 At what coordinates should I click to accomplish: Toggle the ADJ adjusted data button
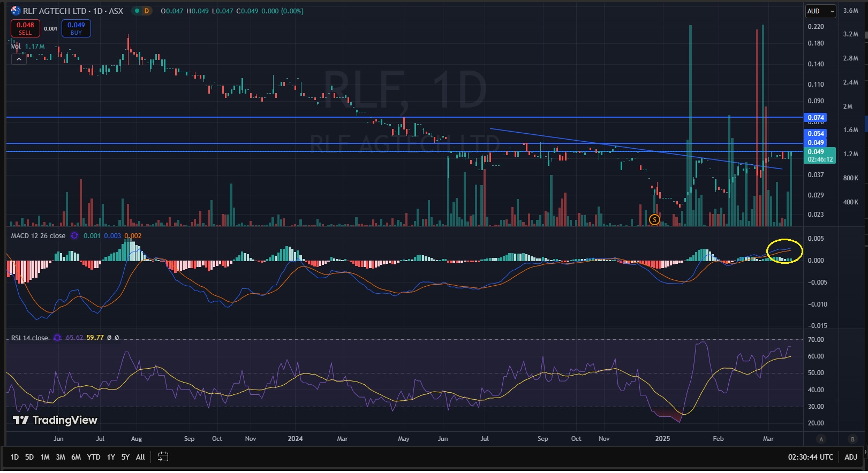pyautogui.click(x=851, y=457)
